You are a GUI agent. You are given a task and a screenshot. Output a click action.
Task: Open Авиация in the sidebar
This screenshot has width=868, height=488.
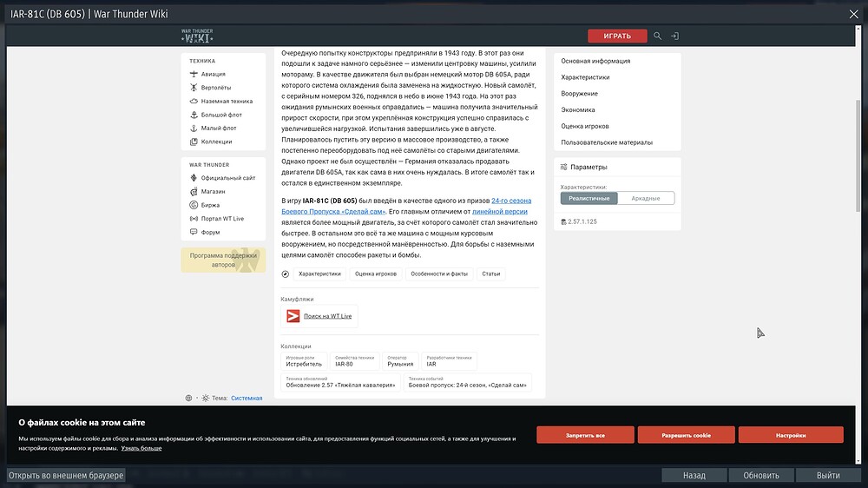click(x=214, y=74)
